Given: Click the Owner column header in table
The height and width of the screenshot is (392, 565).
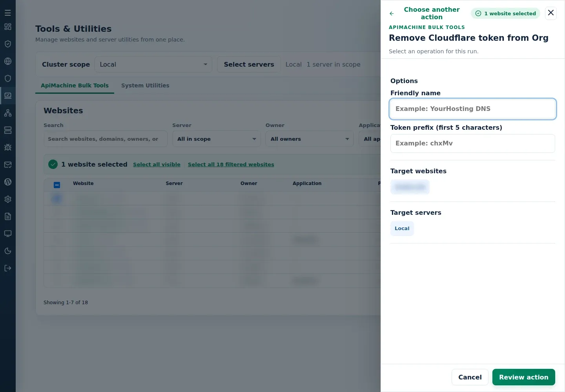Looking at the screenshot, I should click(x=249, y=183).
